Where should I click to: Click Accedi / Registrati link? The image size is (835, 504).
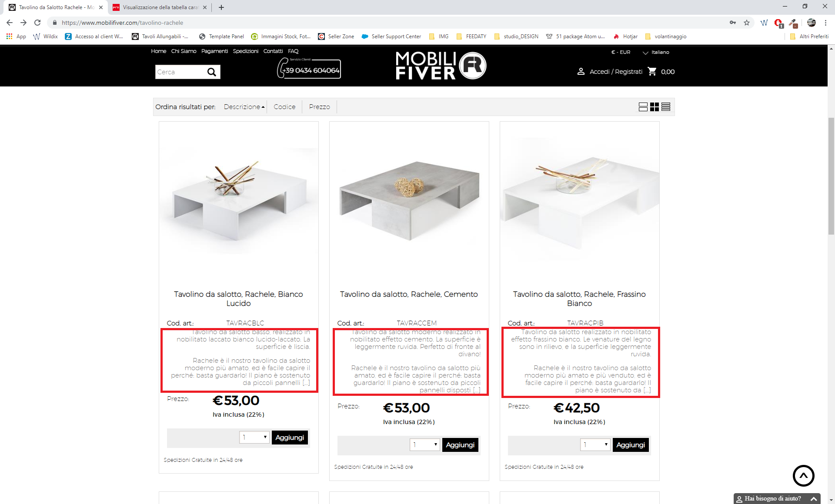click(x=616, y=72)
